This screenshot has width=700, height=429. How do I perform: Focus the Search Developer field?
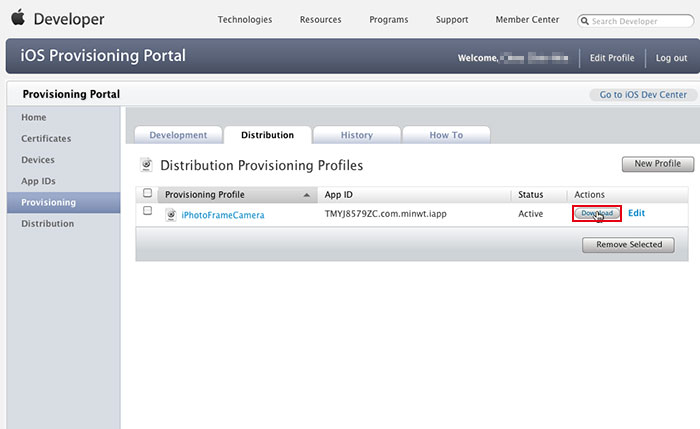pos(636,21)
